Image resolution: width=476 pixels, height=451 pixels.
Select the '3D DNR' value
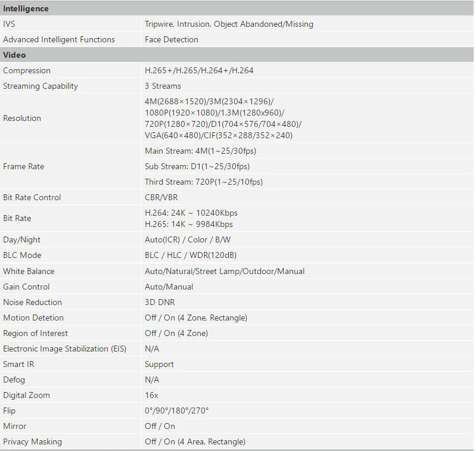160,302
